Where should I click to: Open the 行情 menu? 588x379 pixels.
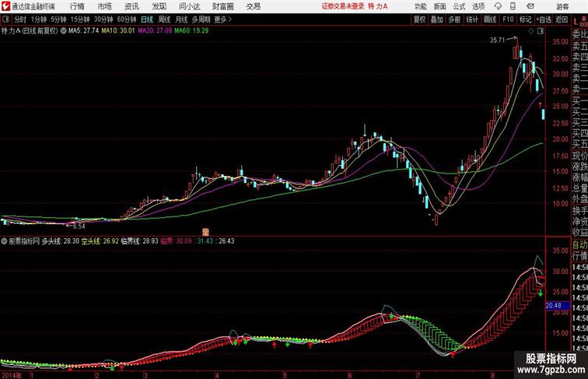pyautogui.click(x=77, y=6)
